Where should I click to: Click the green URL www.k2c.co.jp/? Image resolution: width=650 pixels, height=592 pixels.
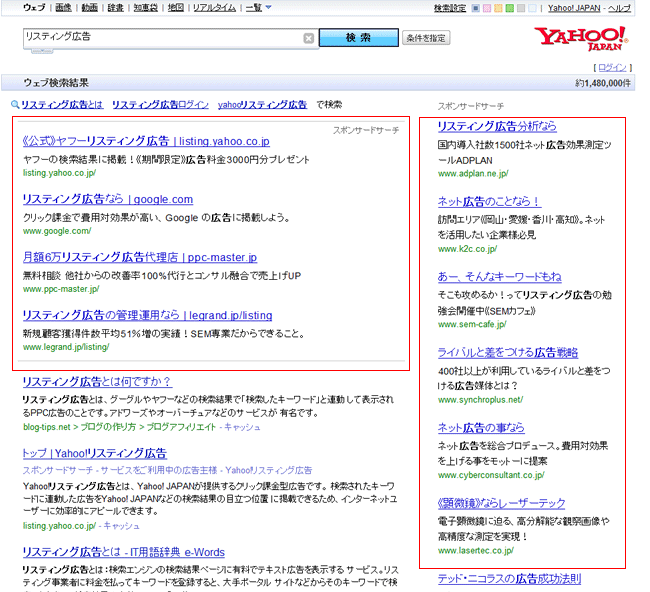[468, 249]
